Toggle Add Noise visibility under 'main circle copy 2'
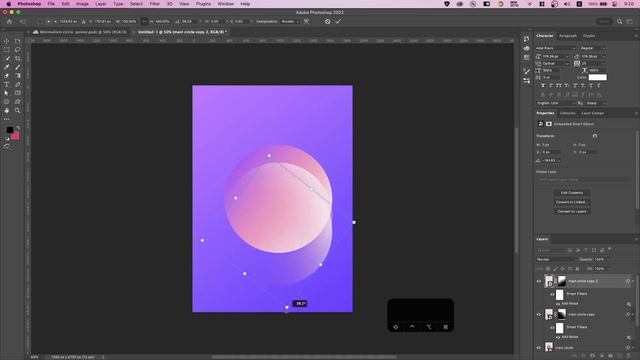This screenshot has width=640, height=360. click(558, 304)
